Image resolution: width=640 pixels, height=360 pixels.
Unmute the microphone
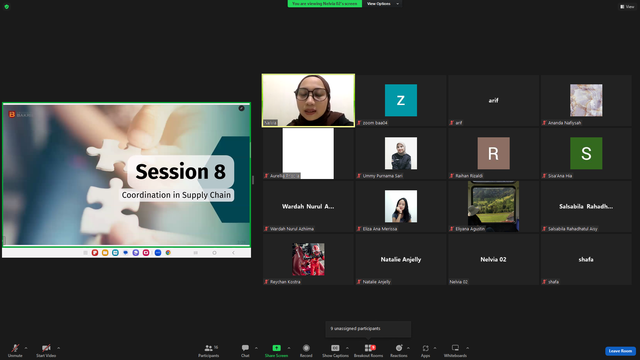tap(15, 350)
